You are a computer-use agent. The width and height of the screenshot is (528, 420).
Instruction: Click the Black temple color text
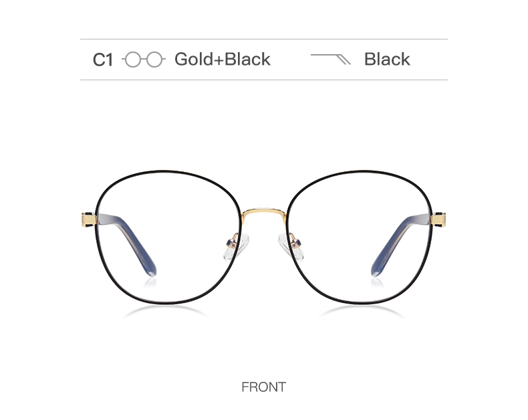coord(387,60)
